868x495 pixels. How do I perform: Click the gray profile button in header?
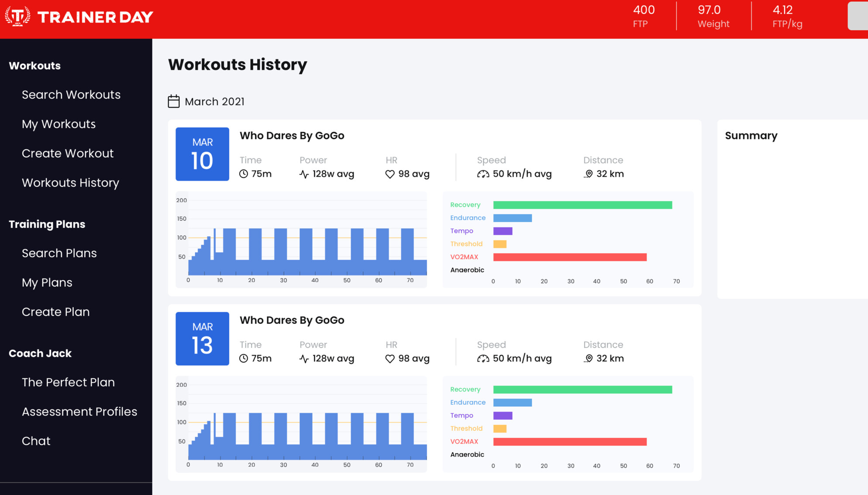tap(858, 16)
